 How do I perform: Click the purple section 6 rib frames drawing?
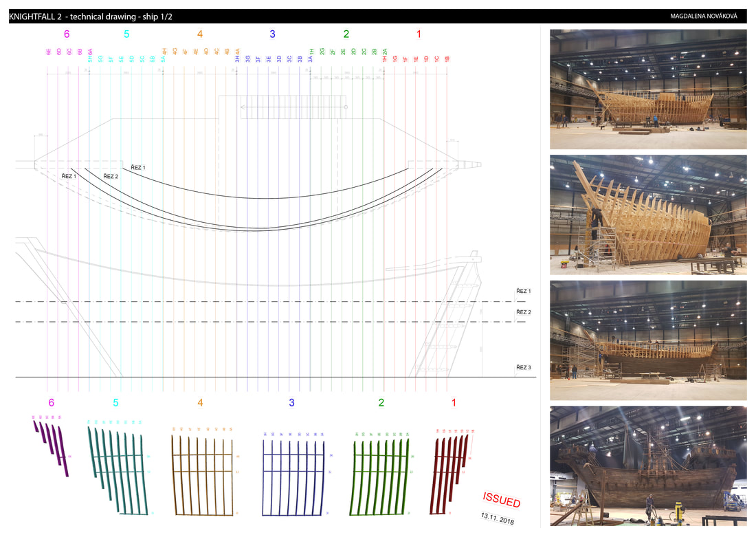[52, 447]
